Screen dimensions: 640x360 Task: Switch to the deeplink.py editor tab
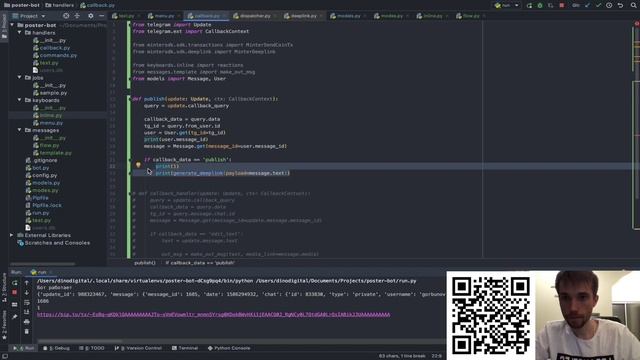(x=303, y=16)
